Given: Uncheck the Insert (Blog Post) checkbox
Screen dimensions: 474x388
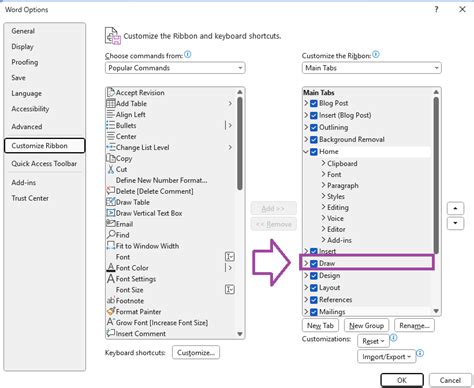Looking at the screenshot, I should click(314, 115).
